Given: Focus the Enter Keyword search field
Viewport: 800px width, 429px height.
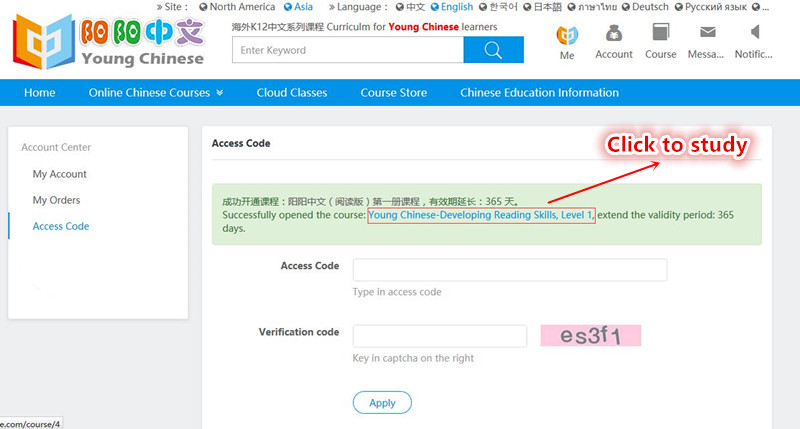Looking at the screenshot, I should 348,50.
